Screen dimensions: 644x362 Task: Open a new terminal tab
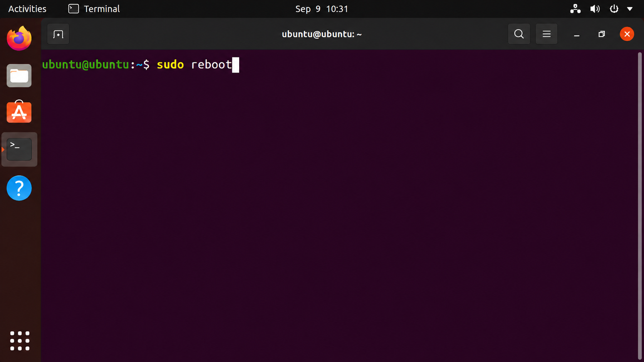[58, 34]
